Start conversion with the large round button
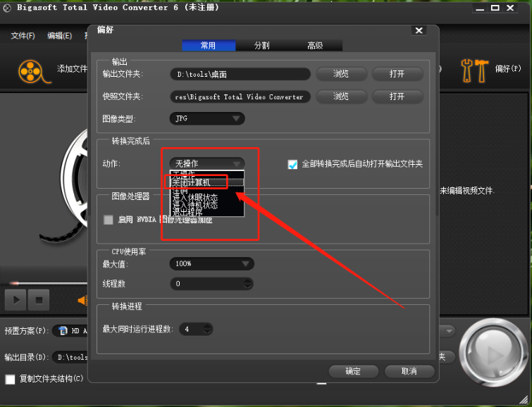Screen dimensions: 532x407 [x=493, y=353]
